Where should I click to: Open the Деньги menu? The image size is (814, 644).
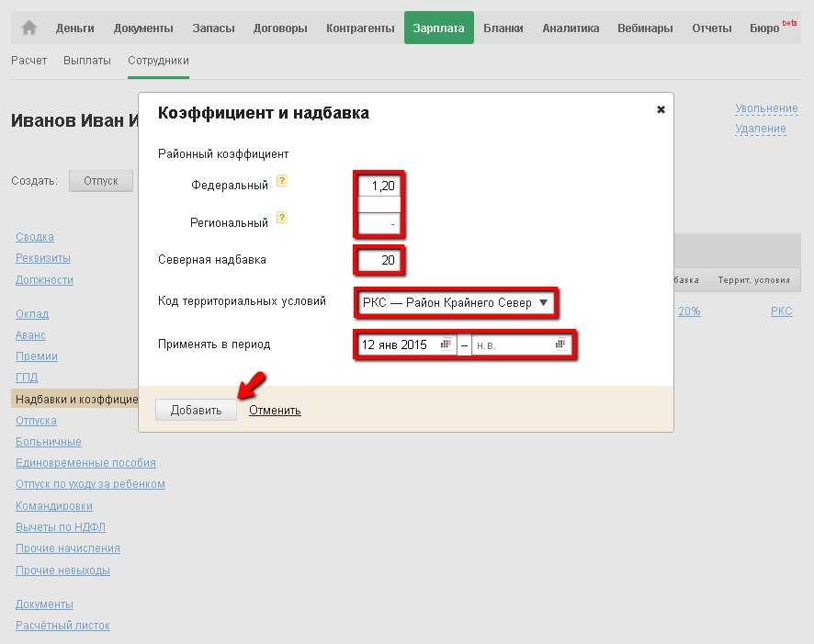74,28
